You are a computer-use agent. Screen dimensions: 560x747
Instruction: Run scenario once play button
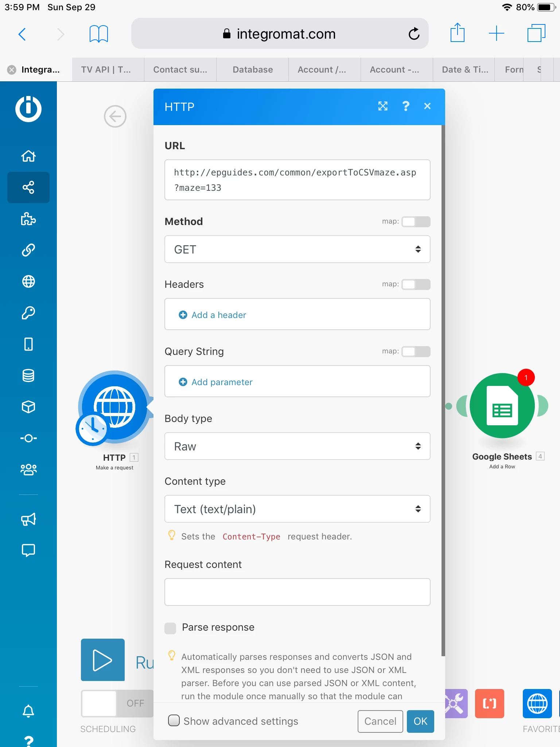[x=103, y=660]
